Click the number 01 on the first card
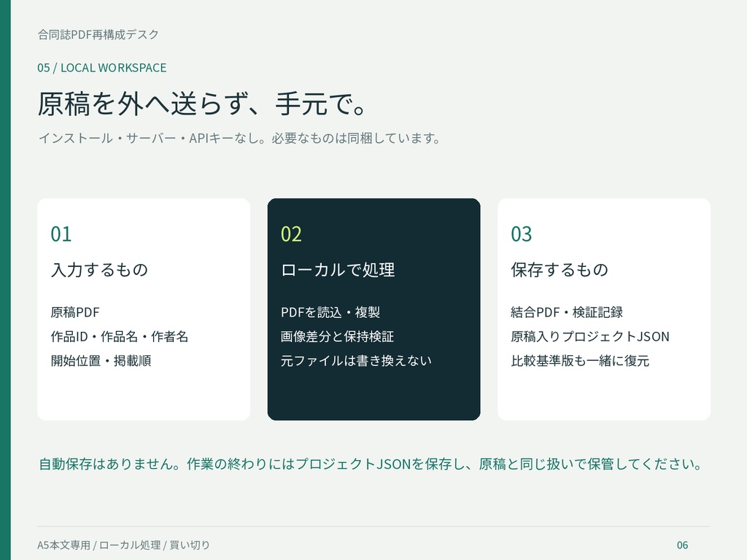This screenshot has height=560, width=747. (x=61, y=234)
